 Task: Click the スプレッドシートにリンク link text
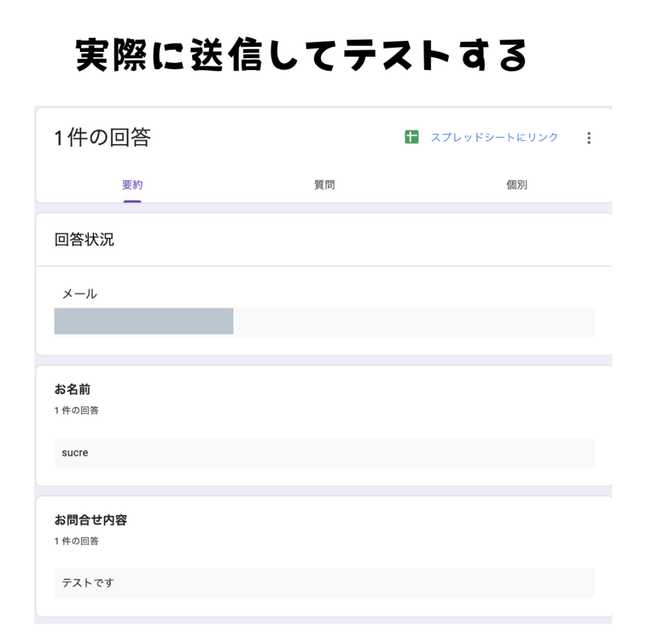tap(494, 137)
